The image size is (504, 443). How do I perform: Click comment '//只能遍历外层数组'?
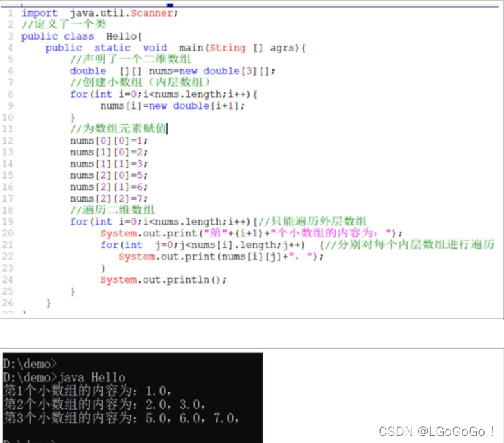pyautogui.click(x=313, y=221)
